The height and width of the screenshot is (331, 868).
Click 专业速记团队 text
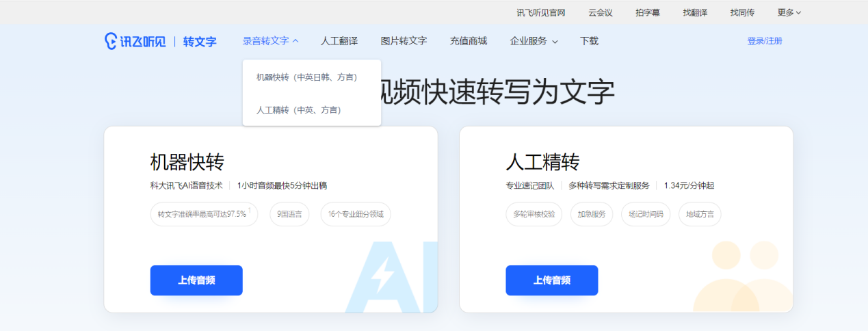coord(530,185)
